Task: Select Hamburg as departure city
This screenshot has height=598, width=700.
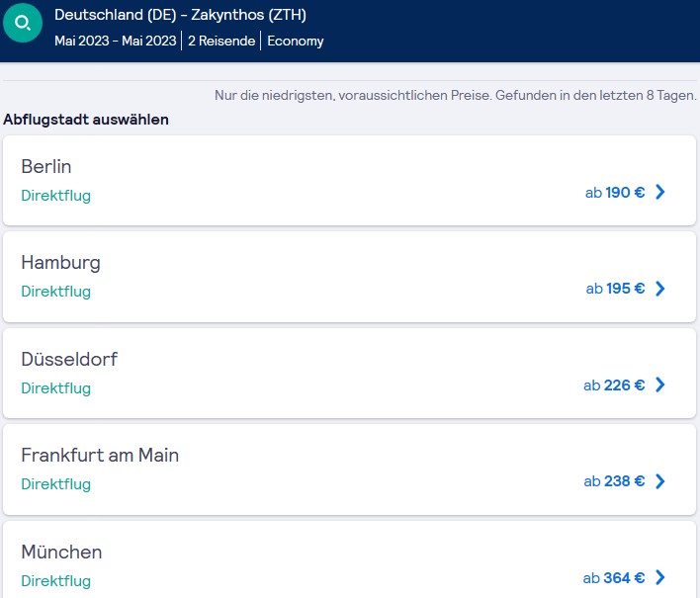Action: [x=349, y=277]
